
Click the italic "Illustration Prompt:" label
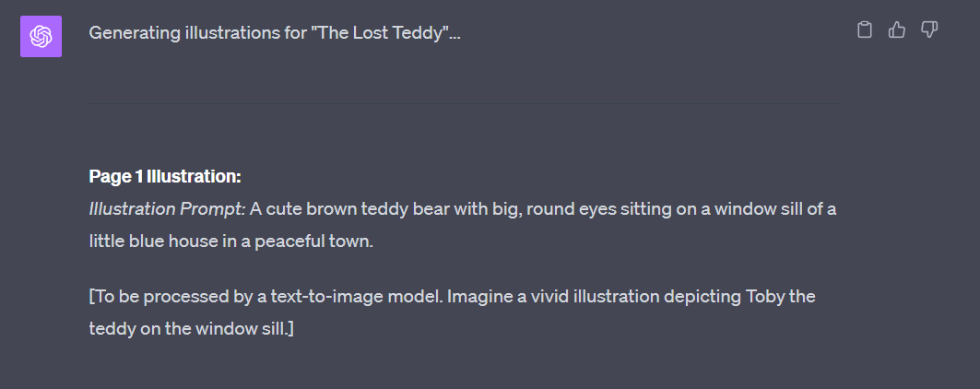pyautogui.click(x=167, y=208)
